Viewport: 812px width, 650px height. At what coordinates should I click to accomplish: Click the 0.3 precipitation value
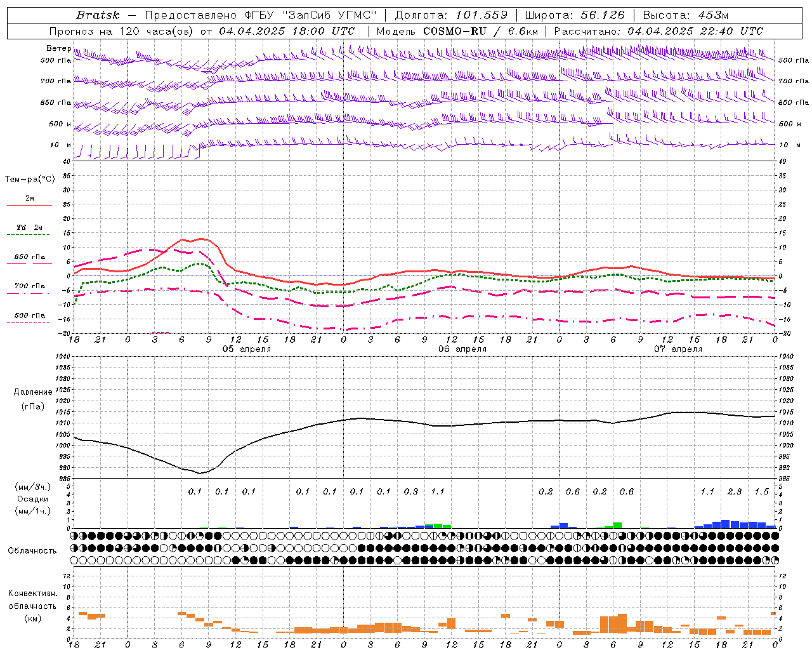pos(411,491)
